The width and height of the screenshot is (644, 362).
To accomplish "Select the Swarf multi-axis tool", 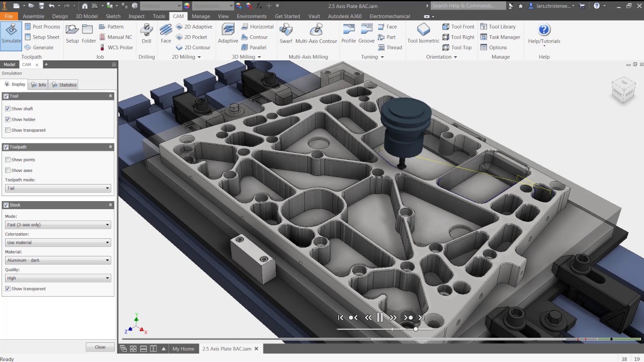I will point(286,33).
